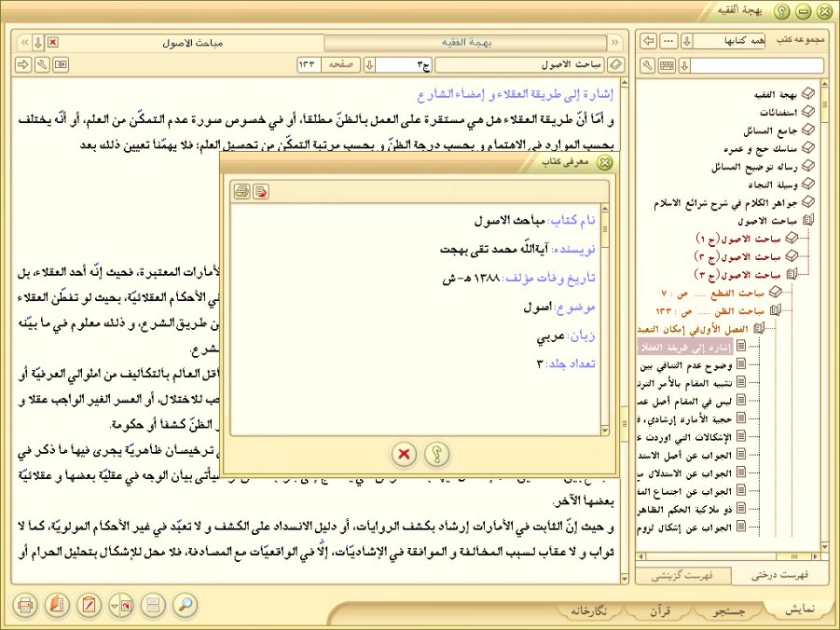Open application help question-mark in title bar

(781, 11)
